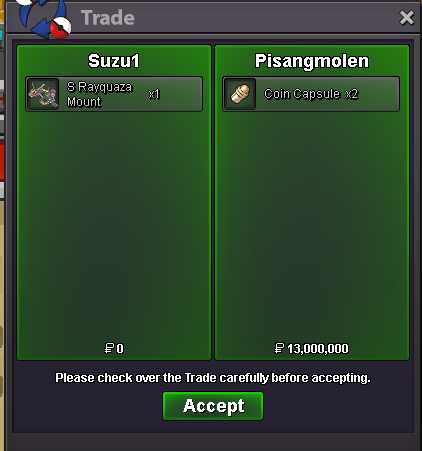422x451 pixels.
Task: Click the Trade title text
Action: (108, 18)
